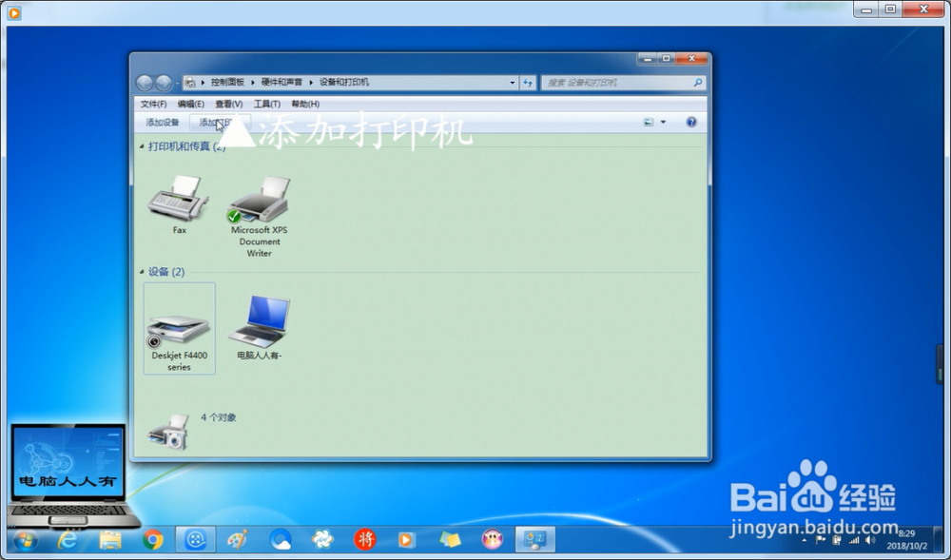Screen dimensions: 951x560
Task: Open the view options dropdown arrow
Action: (x=663, y=123)
